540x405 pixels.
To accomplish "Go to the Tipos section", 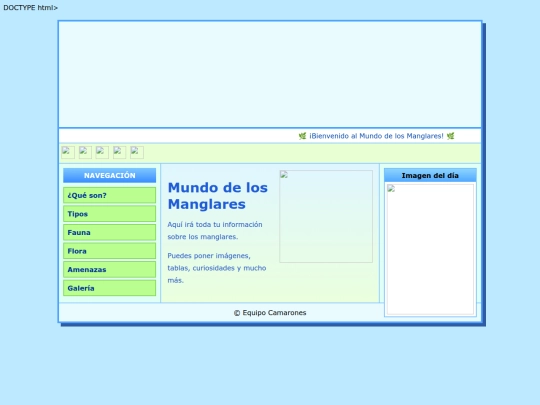I will tap(110, 214).
